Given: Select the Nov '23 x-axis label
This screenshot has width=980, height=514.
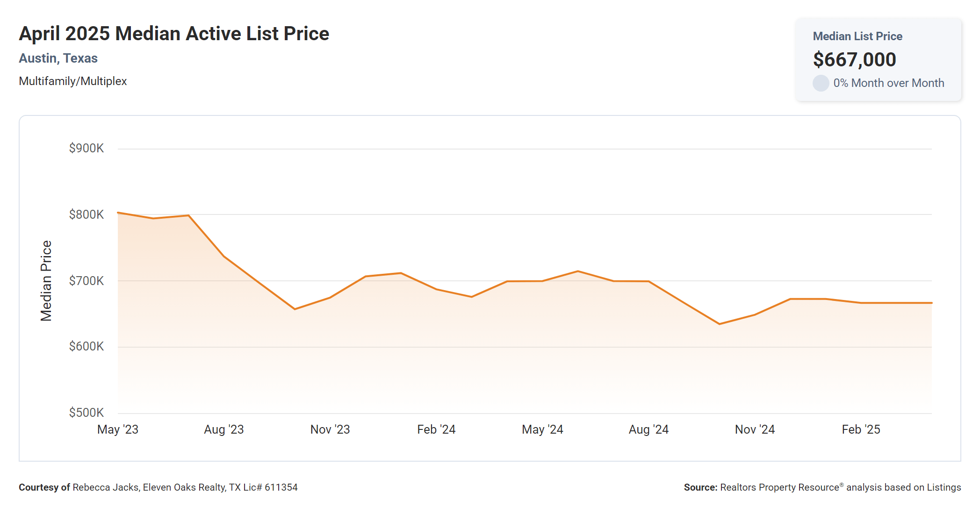Looking at the screenshot, I should 330,429.
